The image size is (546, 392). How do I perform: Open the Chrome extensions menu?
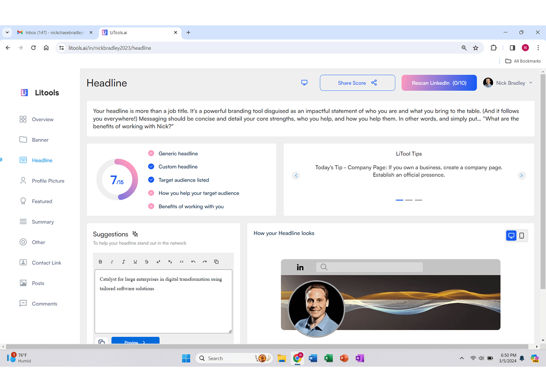pyautogui.click(x=493, y=48)
